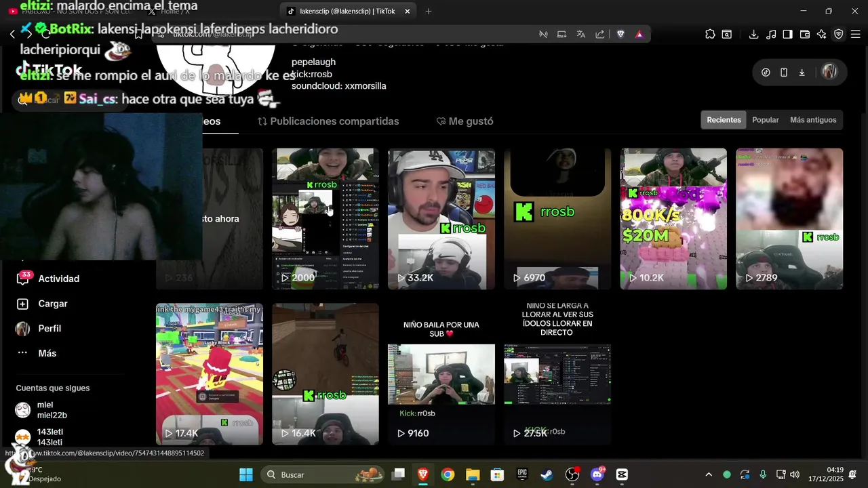Open Steam from the taskbar
868x488 pixels.
tap(547, 474)
